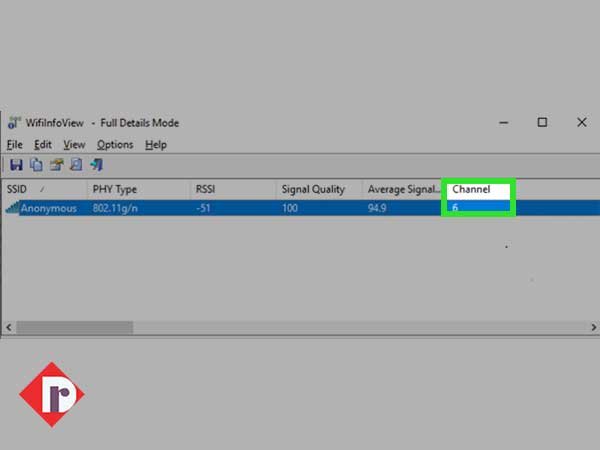Viewport: 600px width, 450px height.
Task: Click the WifiInfoView application icon in title bar
Action: click(14, 123)
